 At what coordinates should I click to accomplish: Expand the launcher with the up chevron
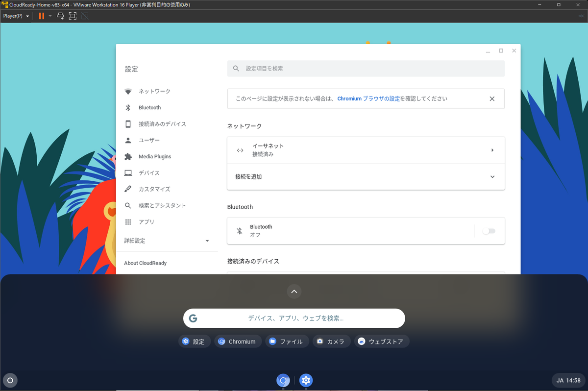pos(294,292)
